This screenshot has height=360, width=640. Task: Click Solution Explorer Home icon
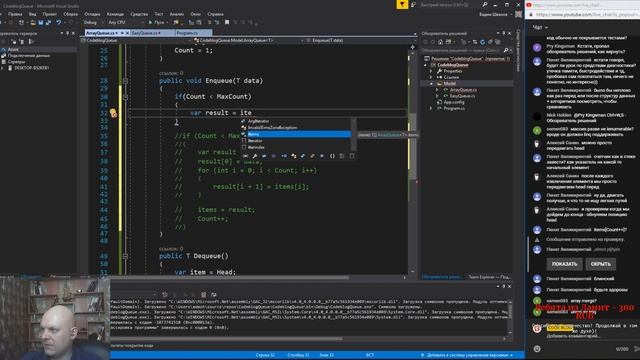click(440, 42)
